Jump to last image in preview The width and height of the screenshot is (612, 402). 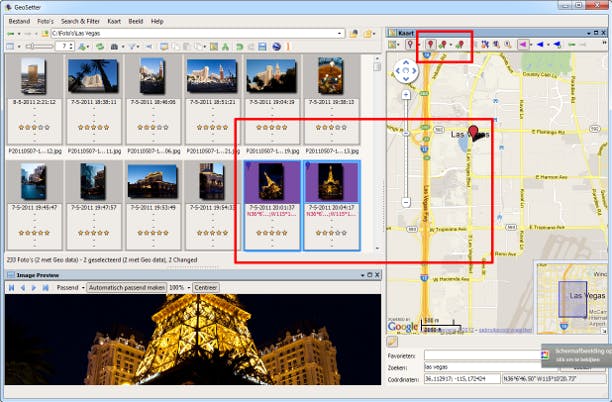pos(45,288)
